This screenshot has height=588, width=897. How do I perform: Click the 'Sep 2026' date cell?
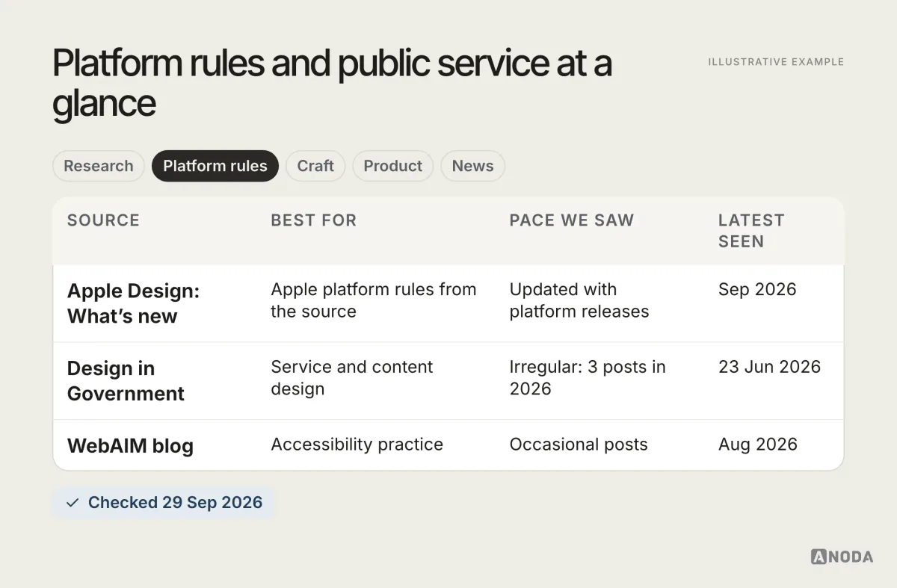757,290
